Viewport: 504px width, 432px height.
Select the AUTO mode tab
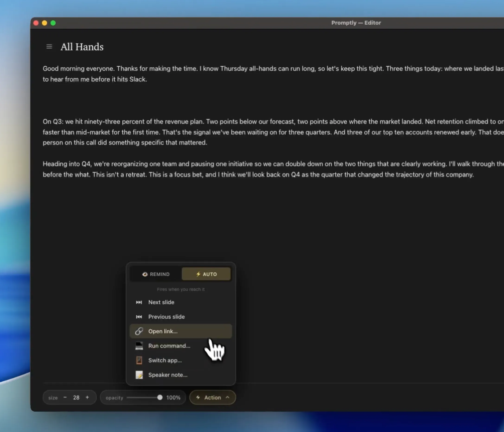click(206, 274)
